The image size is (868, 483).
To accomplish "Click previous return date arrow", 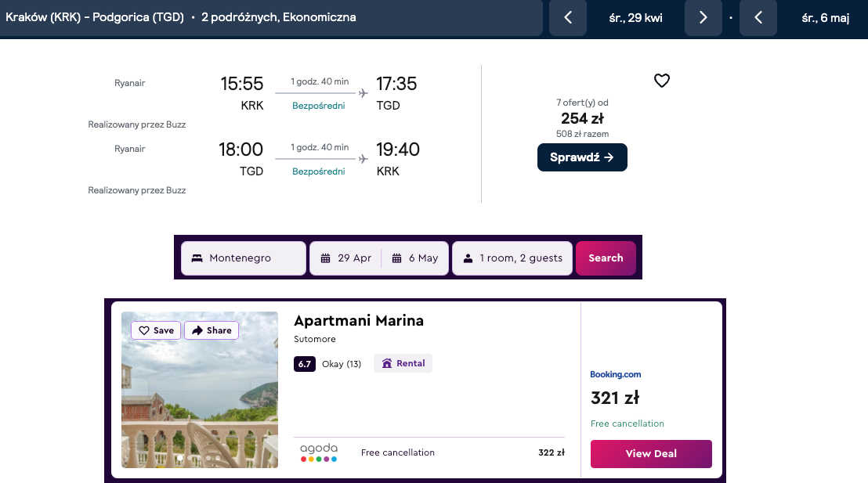I will click(758, 18).
